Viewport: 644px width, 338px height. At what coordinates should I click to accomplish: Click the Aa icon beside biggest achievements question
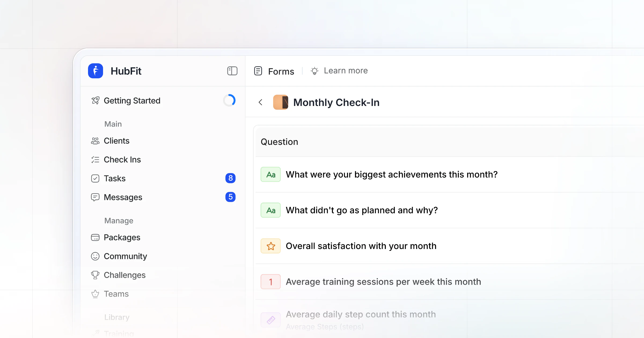click(x=271, y=174)
